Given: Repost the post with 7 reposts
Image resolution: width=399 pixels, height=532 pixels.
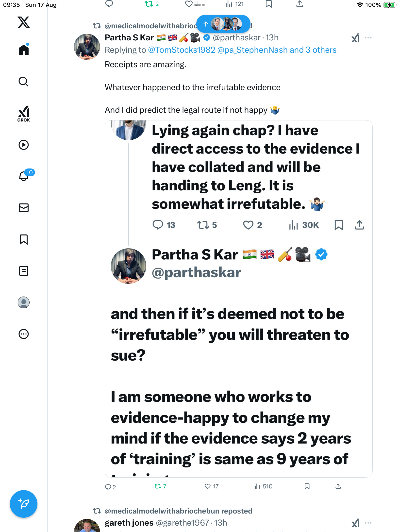Looking at the screenshot, I should 158,486.
